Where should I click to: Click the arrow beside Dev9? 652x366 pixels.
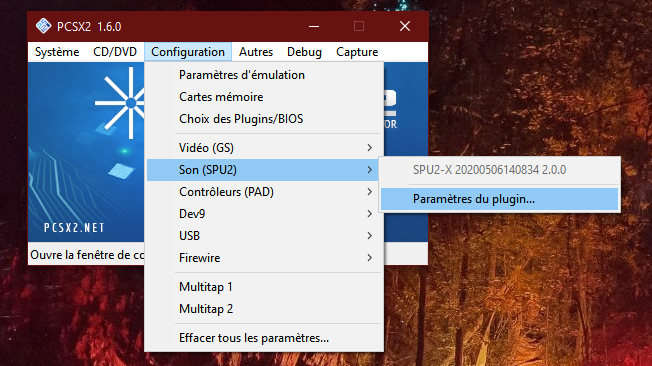coord(369,214)
